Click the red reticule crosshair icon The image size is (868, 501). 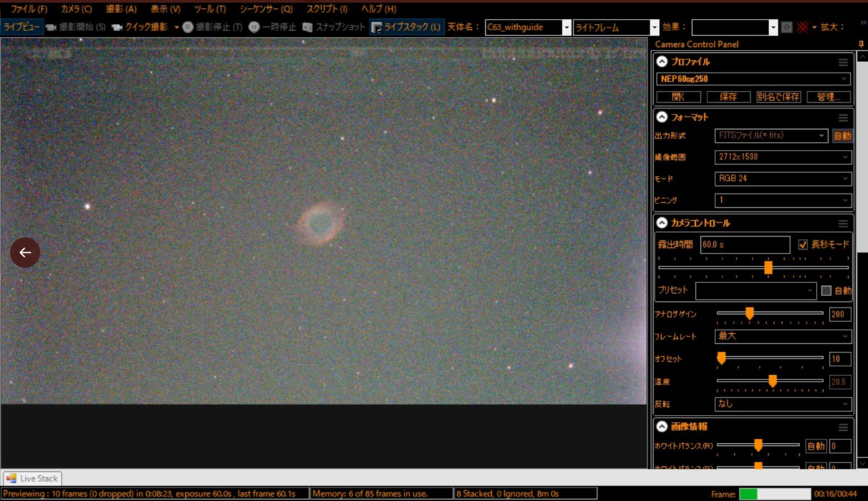click(801, 28)
